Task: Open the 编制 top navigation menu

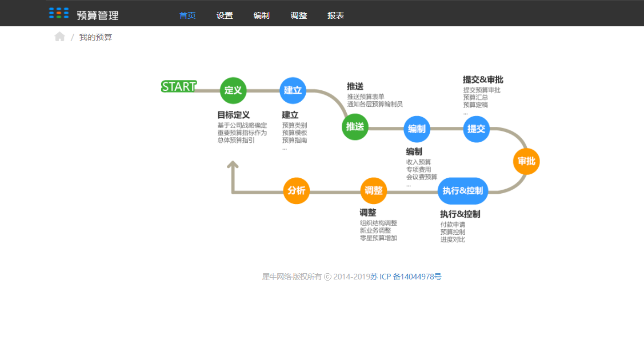Action: tap(262, 15)
